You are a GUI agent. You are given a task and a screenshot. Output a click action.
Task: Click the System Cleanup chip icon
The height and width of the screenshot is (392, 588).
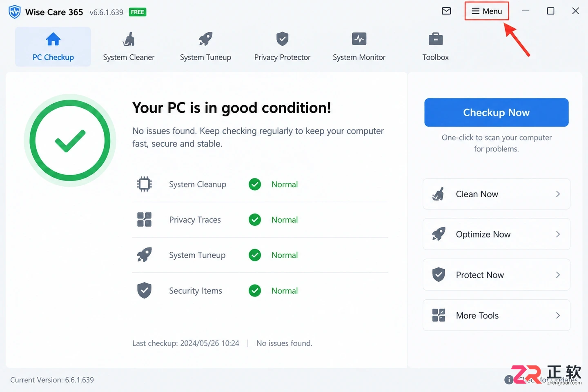click(x=144, y=184)
